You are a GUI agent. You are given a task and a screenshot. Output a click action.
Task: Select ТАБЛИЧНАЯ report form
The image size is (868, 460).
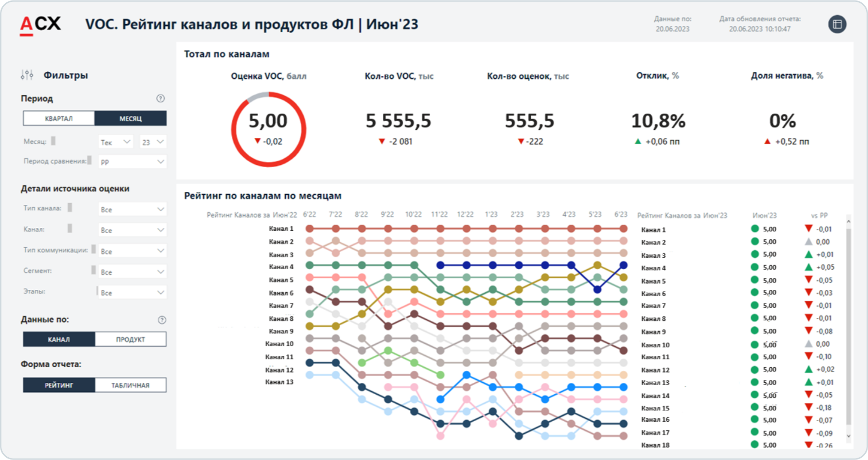(x=130, y=385)
